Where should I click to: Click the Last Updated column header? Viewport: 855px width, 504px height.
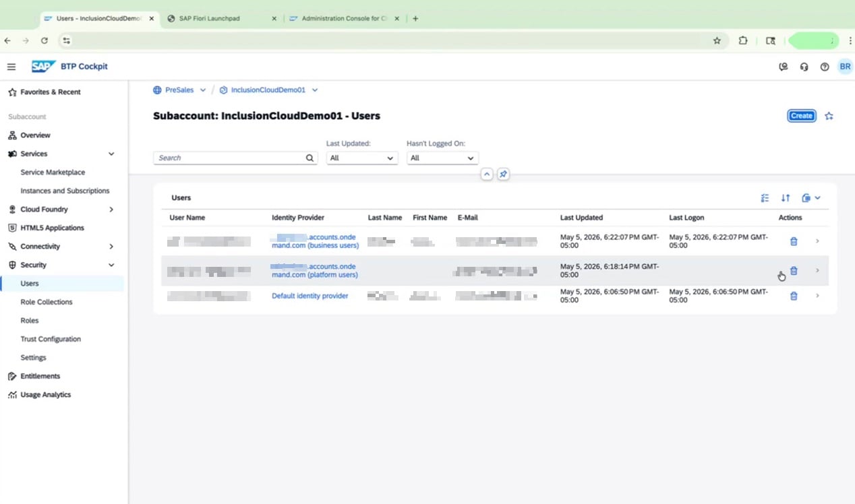(581, 218)
